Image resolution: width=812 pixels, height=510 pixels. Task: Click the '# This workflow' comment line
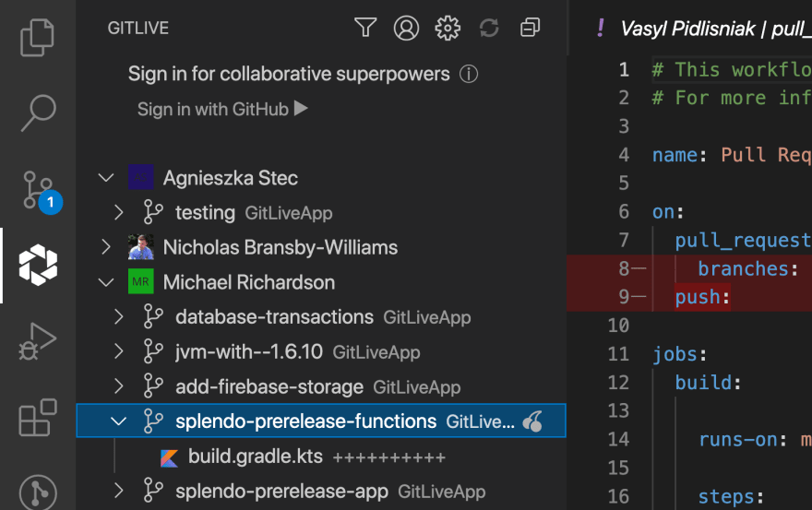[x=732, y=69]
